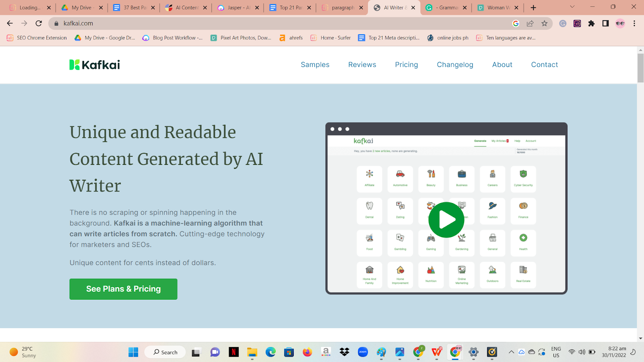The height and width of the screenshot is (362, 644).
Task: Open the Samples page
Action: click(315, 65)
